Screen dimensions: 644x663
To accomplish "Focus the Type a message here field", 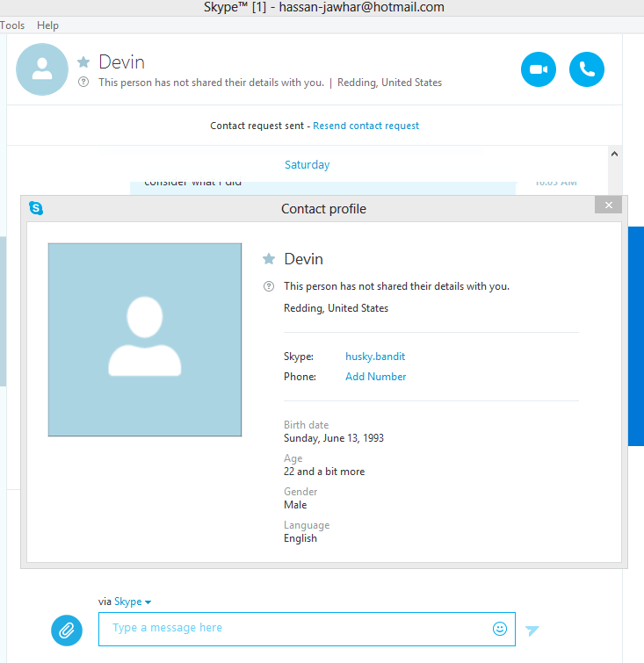I will 307,629.
